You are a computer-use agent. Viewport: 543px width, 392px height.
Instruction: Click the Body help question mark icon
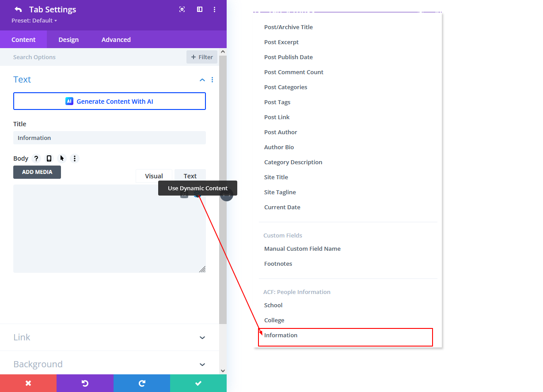tap(36, 158)
